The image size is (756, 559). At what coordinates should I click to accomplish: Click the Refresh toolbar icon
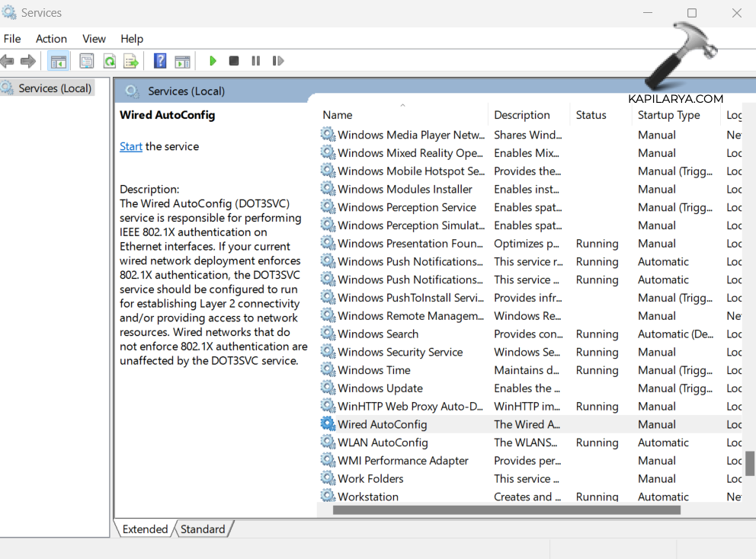(x=109, y=61)
